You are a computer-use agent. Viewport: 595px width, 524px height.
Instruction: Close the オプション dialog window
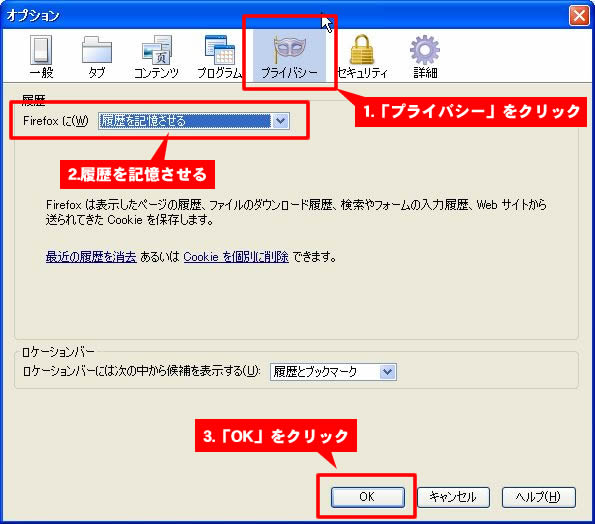click(x=579, y=16)
